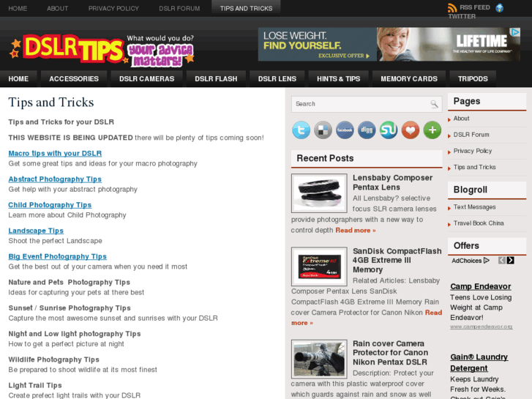
Task: Open the RSS Feed text link
Action: 475,7
